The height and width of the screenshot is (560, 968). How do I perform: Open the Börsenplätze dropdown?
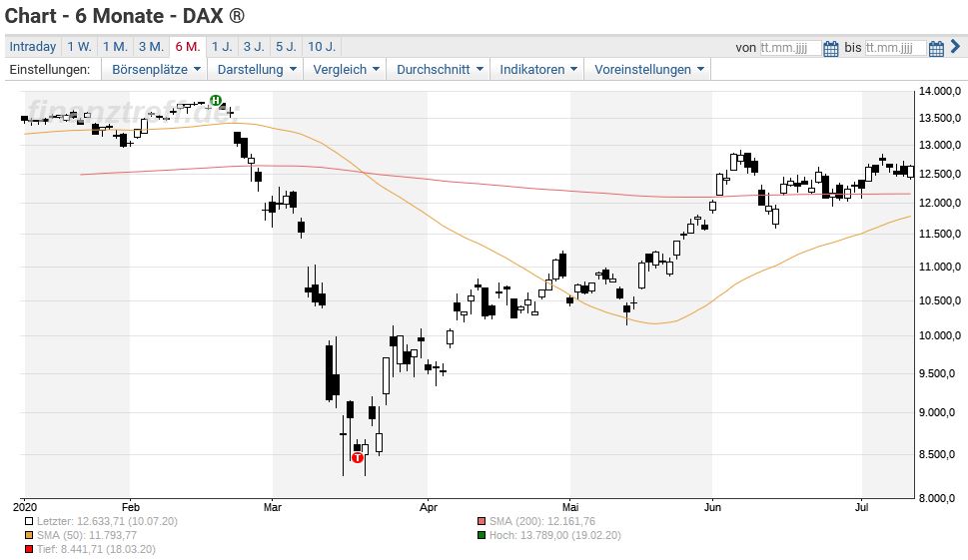click(156, 70)
